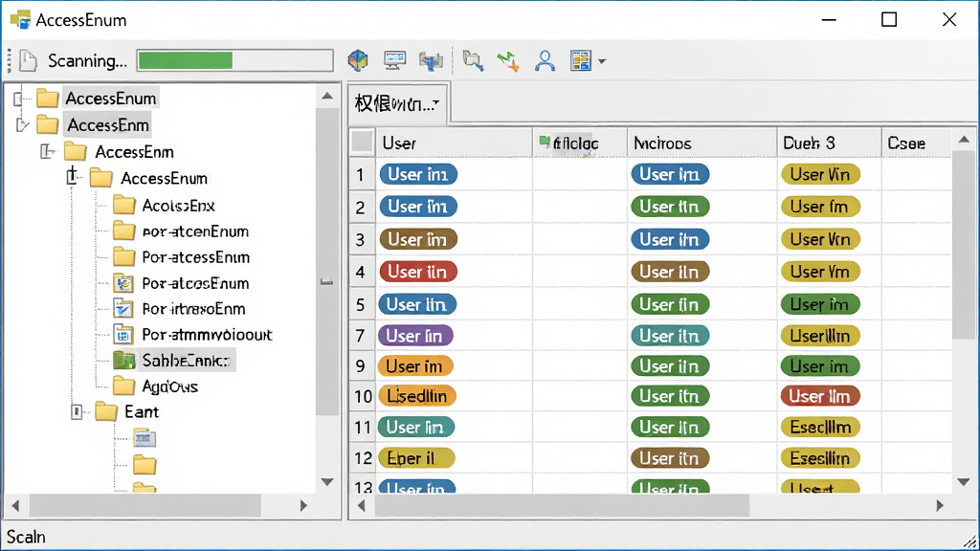Image resolution: width=980 pixels, height=551 pixels.
Task: Open dropdown arrow next to grid icon
Action: click(x=601, y=61)
